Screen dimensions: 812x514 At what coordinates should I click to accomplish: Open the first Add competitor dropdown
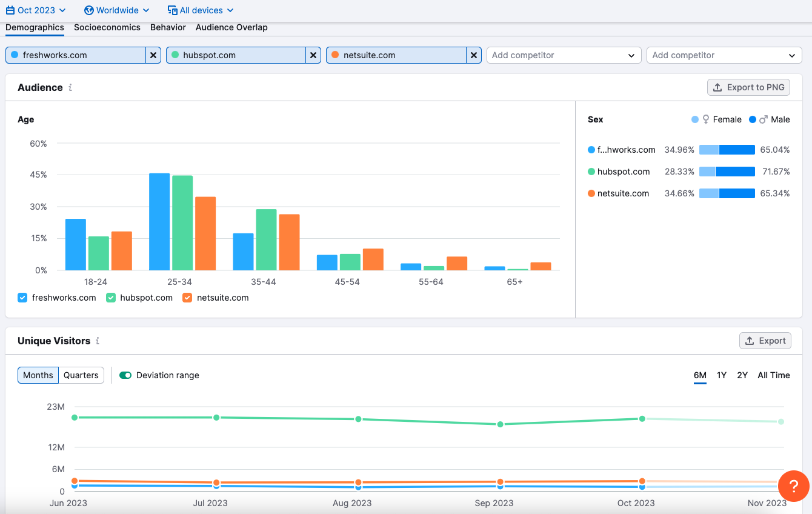tap(564, 55)
